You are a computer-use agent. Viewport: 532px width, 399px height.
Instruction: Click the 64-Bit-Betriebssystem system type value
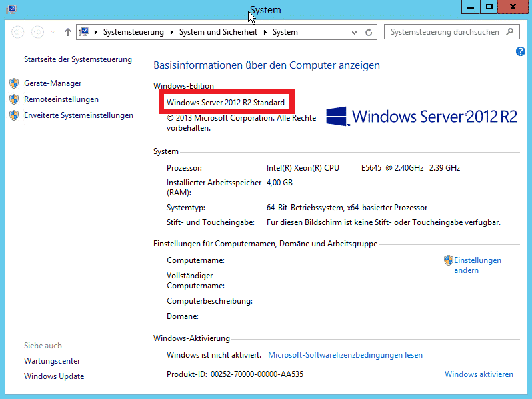tap(347, 208)
